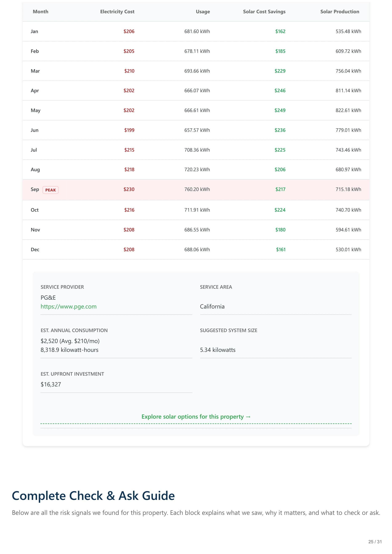The height and width of the screenshot is (554, 392).
Task: Click the 743.46 kWh solar production value
Action: tap(348, 150)
